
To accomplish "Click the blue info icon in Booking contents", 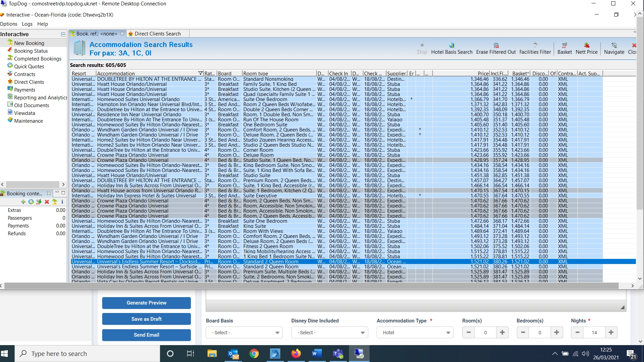I will point(62,202).
